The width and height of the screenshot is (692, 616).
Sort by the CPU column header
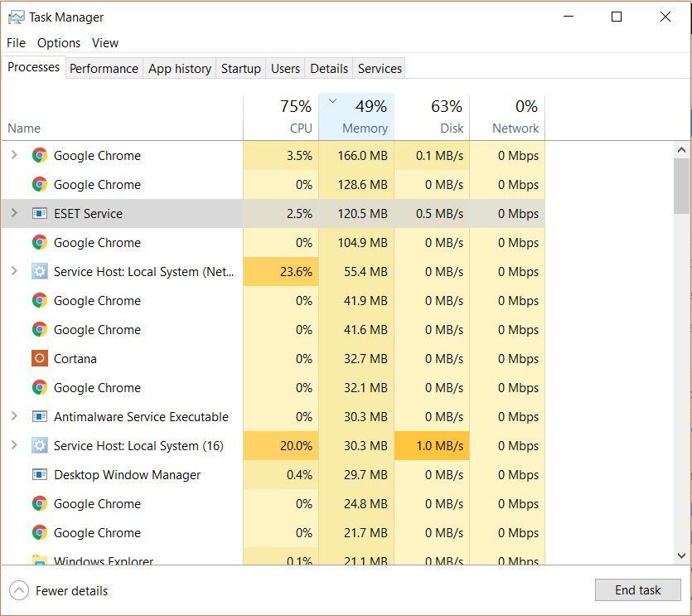pyautogui.click(x=281, y=117)
